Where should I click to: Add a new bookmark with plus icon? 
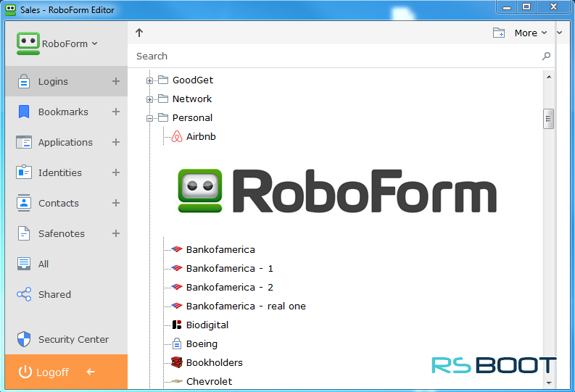click(x=116, y=112)
